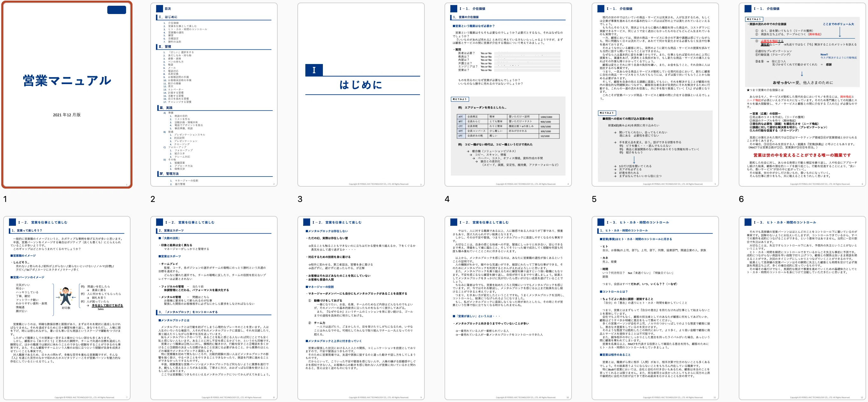Click the Ⅰ. はじめに heading in the table of contents
Viewport: 868px width, 402px height.
click(168, 17)
